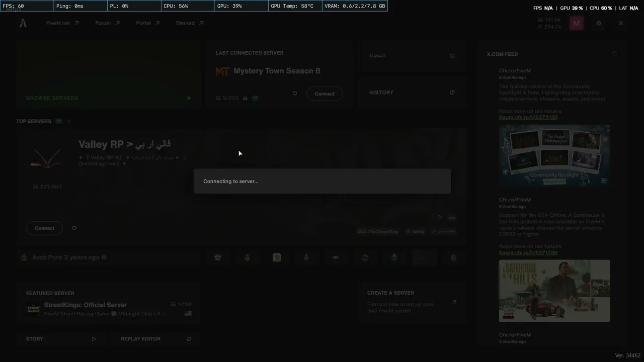Image resolution: width=644 pixels, height=362 pixels.
Task: Click the Mystery Town MT logo
Action: tap(222, 71)
